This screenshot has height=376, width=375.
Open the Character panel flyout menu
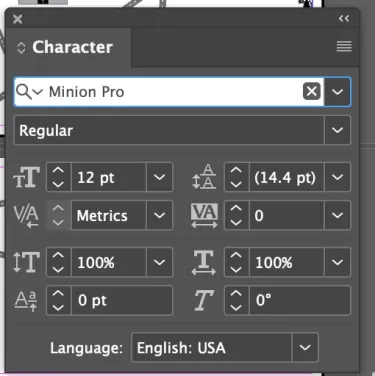click(x=344, y=46)
